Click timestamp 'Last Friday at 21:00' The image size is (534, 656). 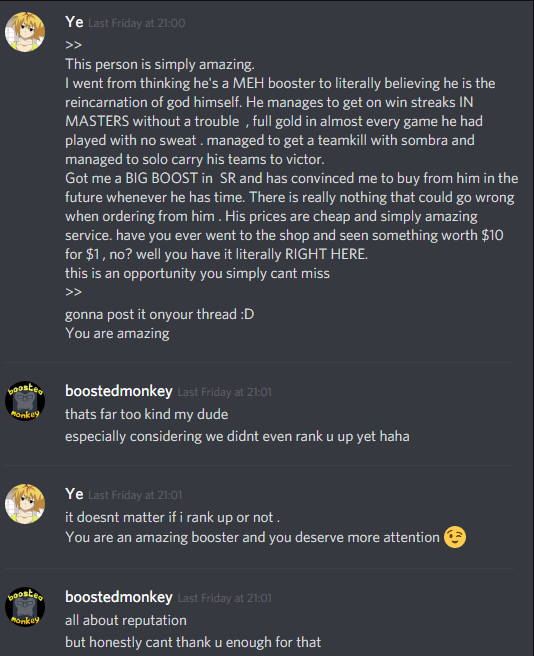coord(137,23)
